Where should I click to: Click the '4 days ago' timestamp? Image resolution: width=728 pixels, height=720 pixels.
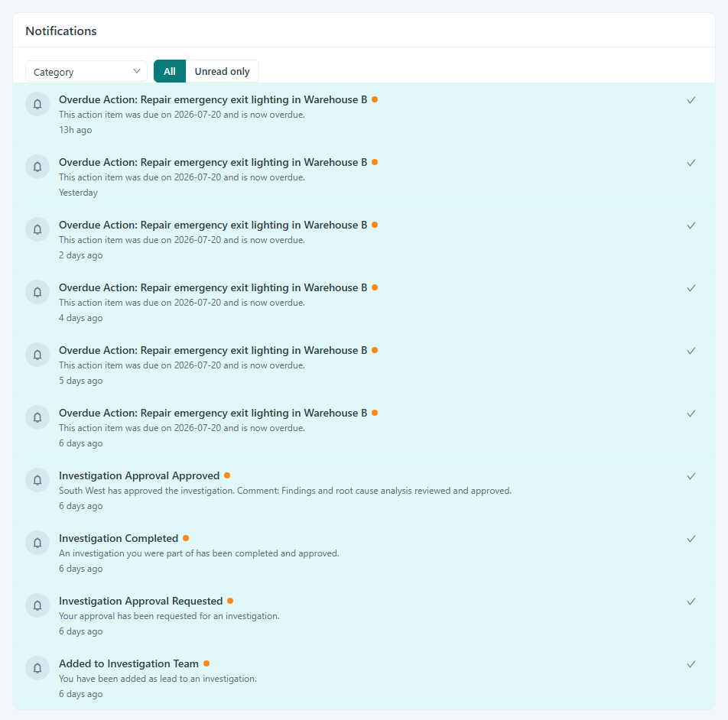coord(81,318)
